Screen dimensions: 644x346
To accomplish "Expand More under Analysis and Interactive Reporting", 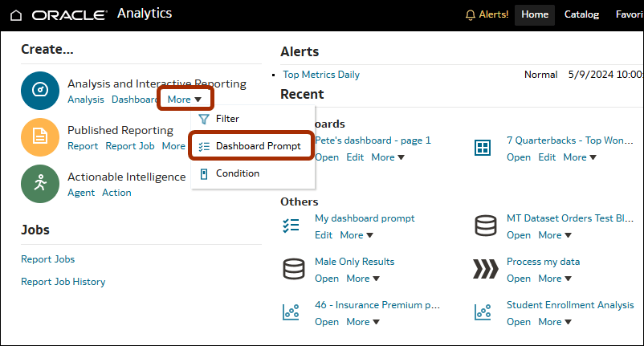I will (185, 100).
